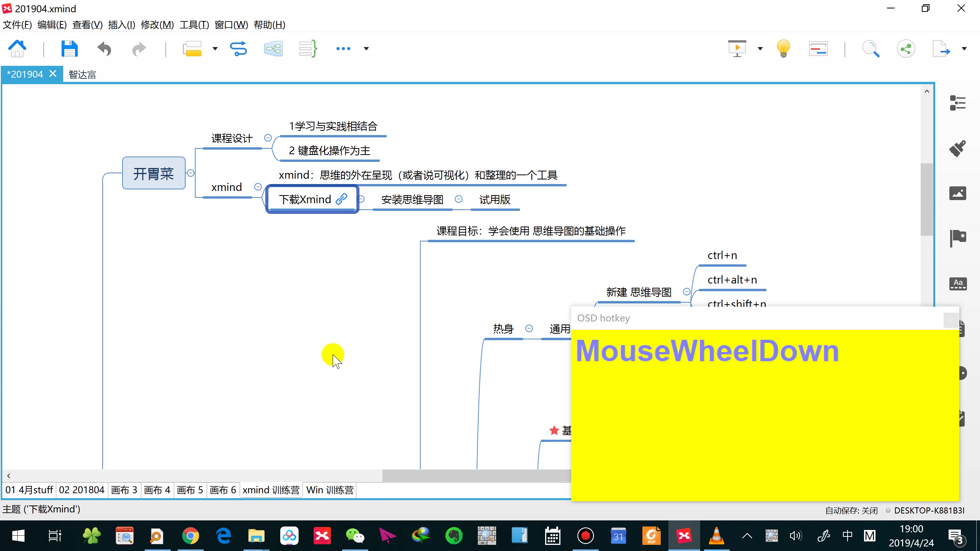Open WeChat from the taskbar
Viewport: 980px width, 551px height.
(x=355, y=536)
